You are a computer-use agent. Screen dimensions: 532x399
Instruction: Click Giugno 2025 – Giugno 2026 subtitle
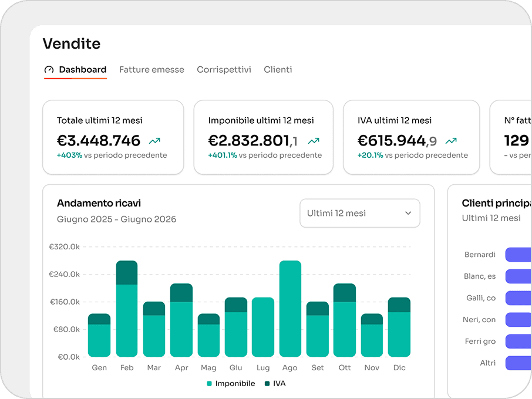[117, 219]
